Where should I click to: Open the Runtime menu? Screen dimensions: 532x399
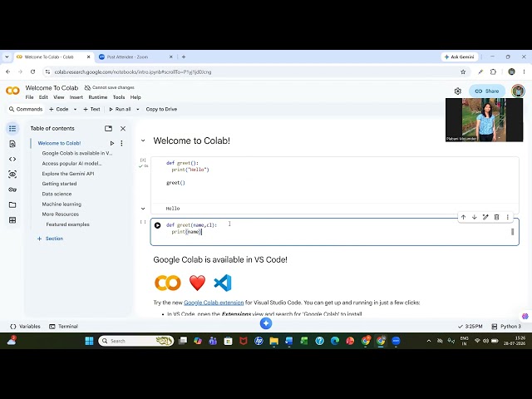pyautogui.click(x=98, y=97)
